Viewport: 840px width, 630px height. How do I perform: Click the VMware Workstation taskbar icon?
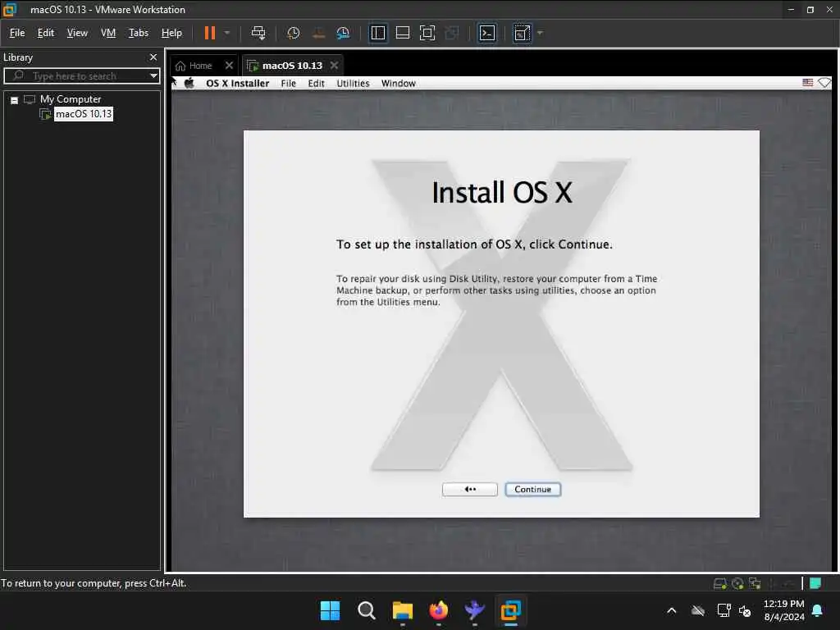pos(510,610)
